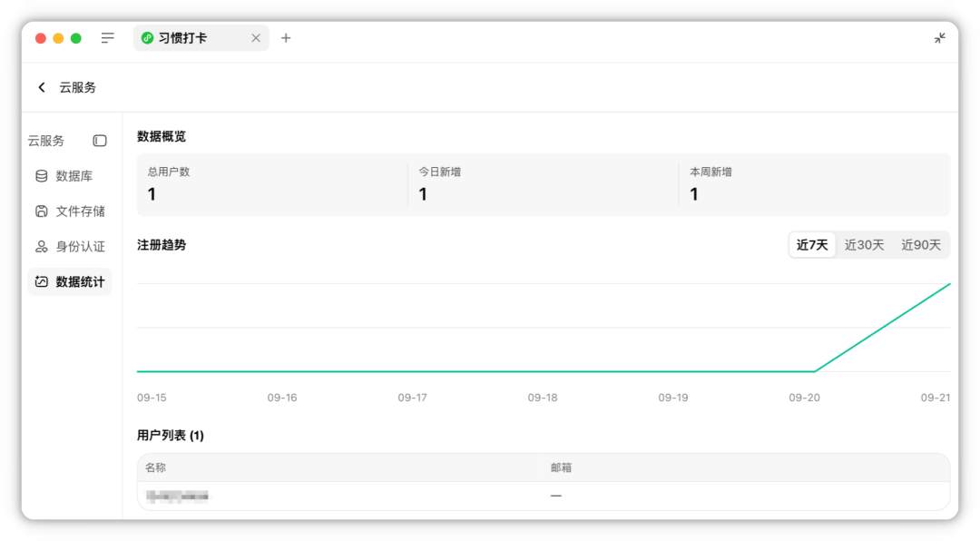Click the 名称 column header
The image size is (980, 541).
(156, 467)
